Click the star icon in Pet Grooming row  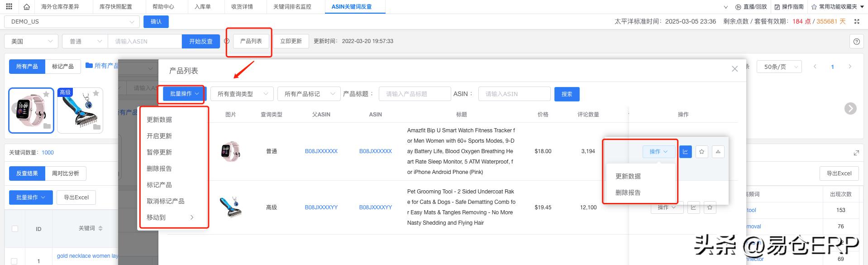click(x=710, y=207)
